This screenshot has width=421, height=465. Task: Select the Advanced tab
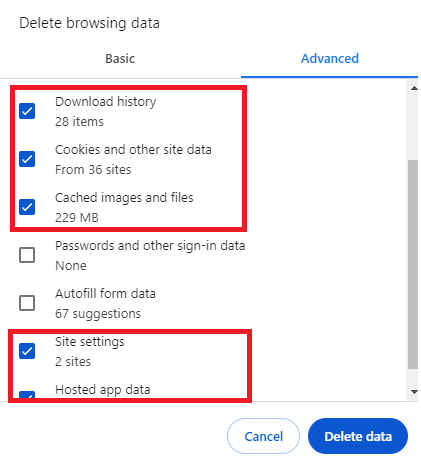click(x=330, y=59)
